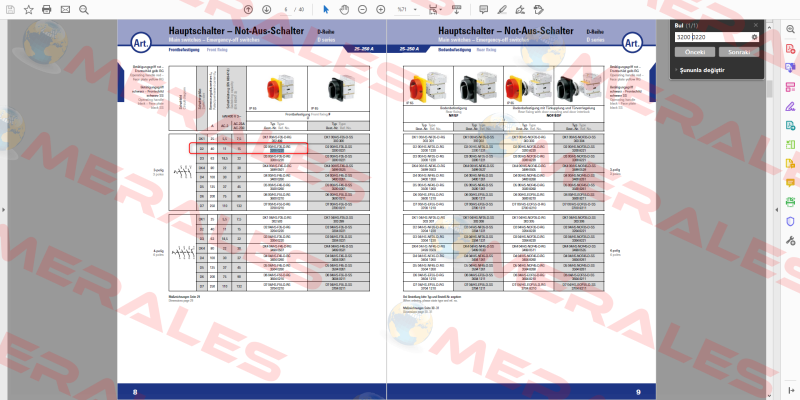Open the teal Export PDF sidebar tool
Viewport: 800px width, 400px height.
pyautogui.click(x=790, y=125)
